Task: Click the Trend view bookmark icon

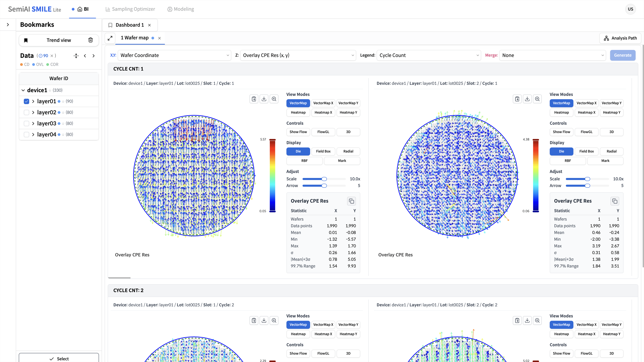Action: tap(26, 40)
